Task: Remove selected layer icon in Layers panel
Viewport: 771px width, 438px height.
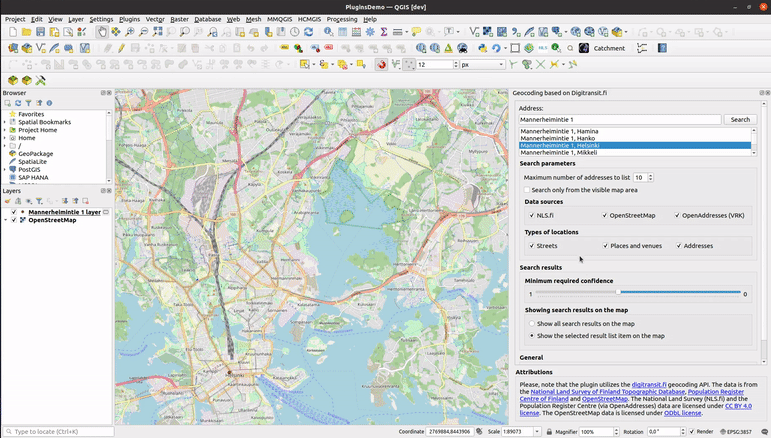Action: pos(85,201)
